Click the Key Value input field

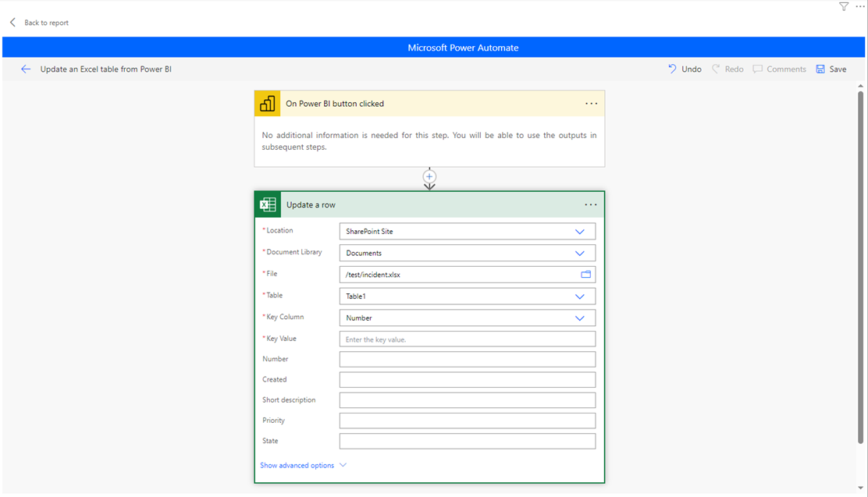[x=468, y=339]
